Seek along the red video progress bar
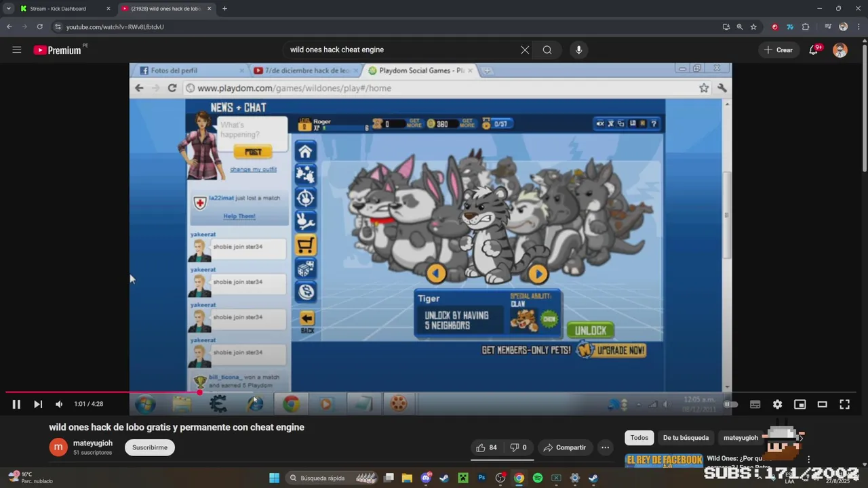The width and height of the screenshot is (868, 488). click(x=434, y=392)
